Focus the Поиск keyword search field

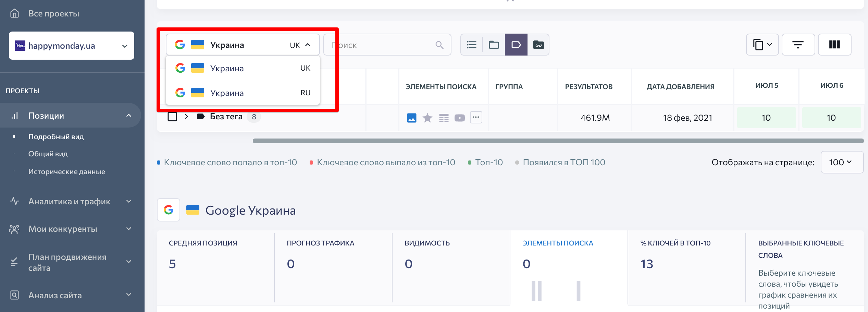click(x=387, y=45)
